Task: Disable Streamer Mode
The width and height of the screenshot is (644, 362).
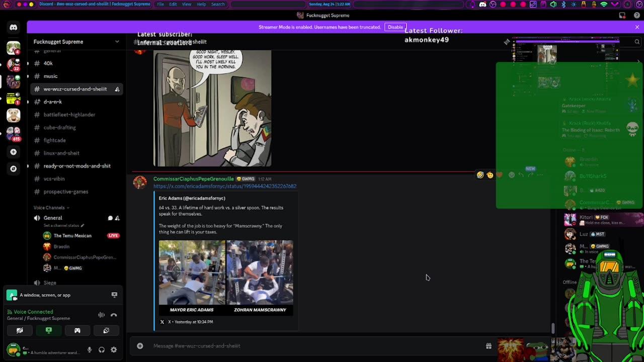Action: point(395,27)
